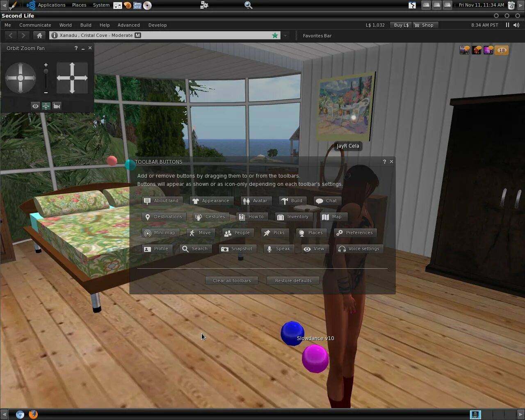Click the Restore defaults button
The width and height of the screenshot is (525, 420).
tap(293, 281)
